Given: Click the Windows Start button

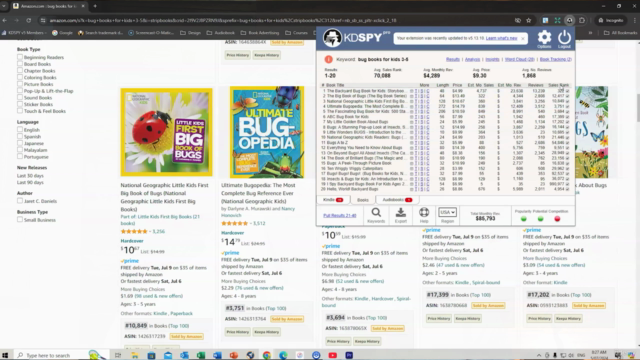Looking at the screenshot, I should click(5, 355).
